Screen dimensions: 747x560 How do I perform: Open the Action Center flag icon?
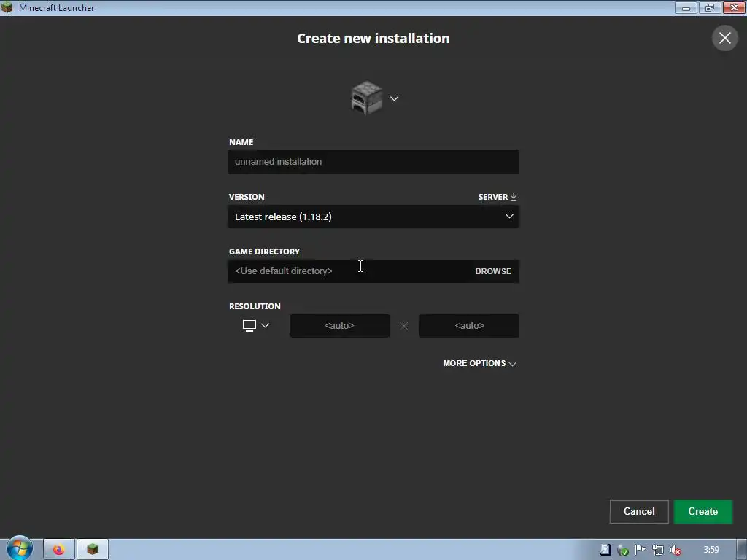click(640, 550)
